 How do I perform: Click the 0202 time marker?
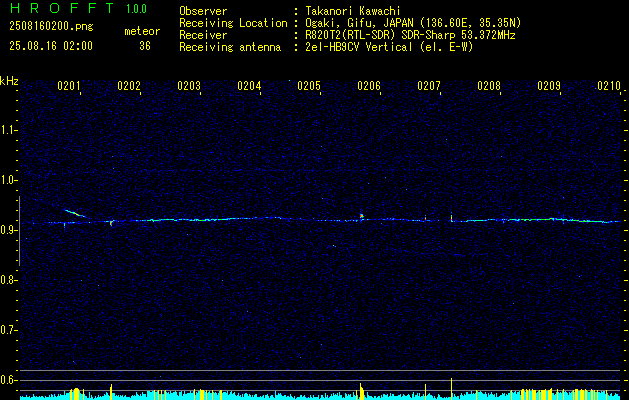click(129, 86)
